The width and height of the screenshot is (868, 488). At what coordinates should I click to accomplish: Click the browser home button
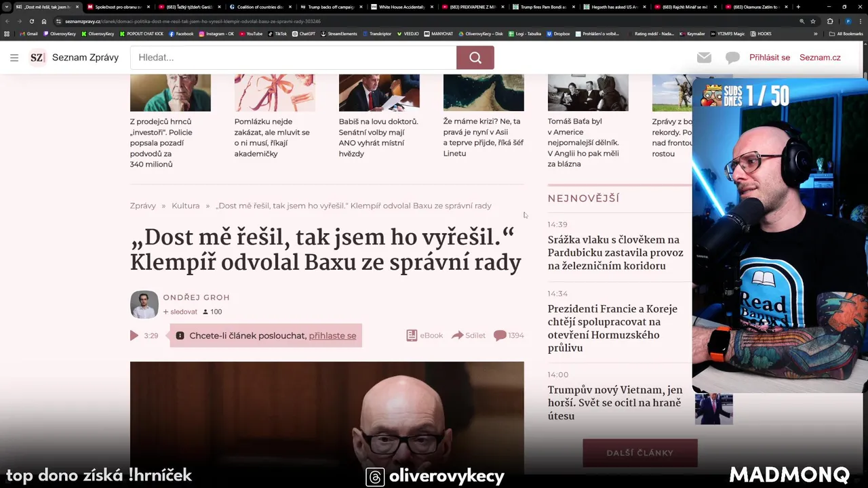coord(44,21)
